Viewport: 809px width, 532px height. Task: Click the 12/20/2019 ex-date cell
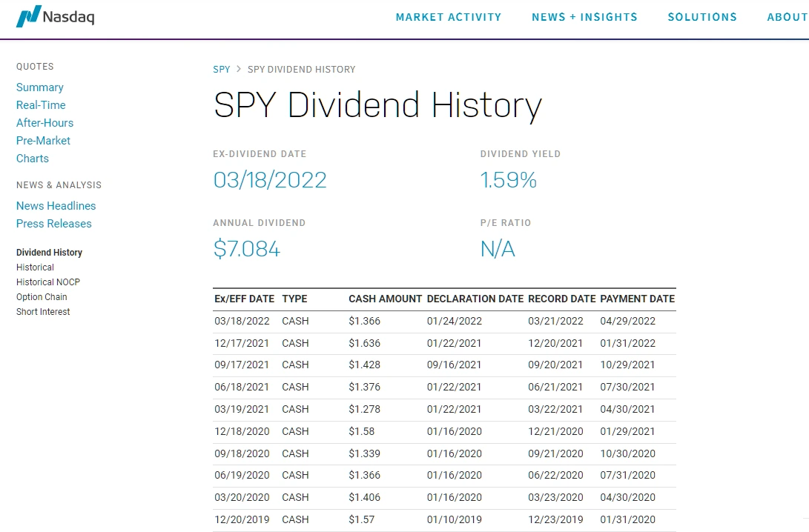(242, 519)
